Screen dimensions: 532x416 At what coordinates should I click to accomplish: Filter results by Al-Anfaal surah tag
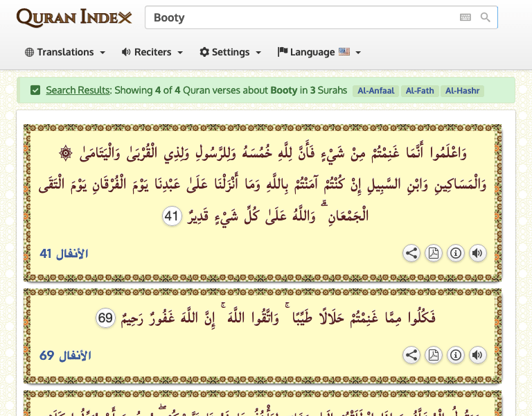[375, 91]
